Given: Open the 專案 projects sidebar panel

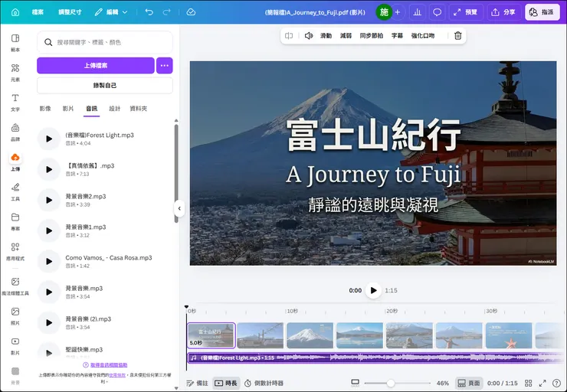Looking at the screenshot, I should [15, 222].
